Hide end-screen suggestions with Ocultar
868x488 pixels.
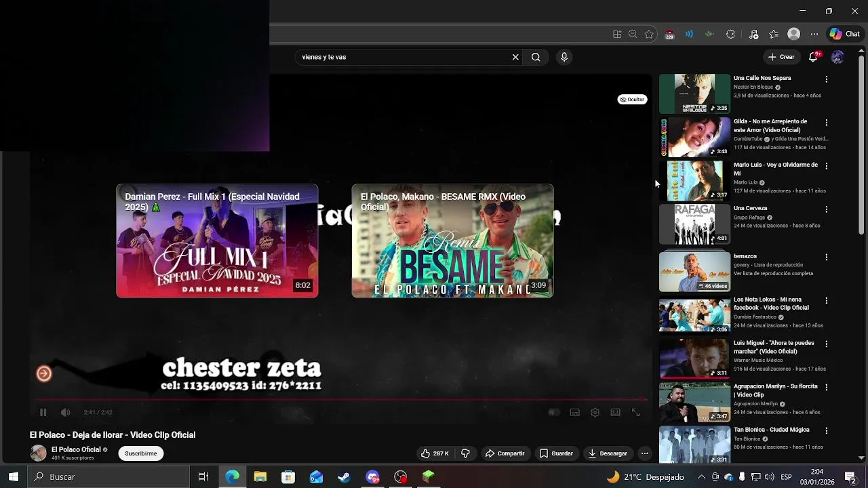click(x=632, y=100)
